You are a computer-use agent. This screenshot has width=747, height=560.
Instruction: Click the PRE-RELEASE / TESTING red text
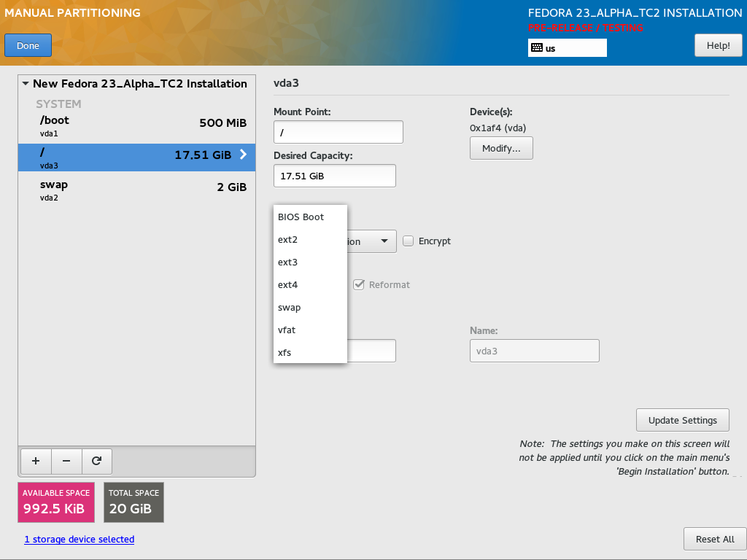point(586,28)
